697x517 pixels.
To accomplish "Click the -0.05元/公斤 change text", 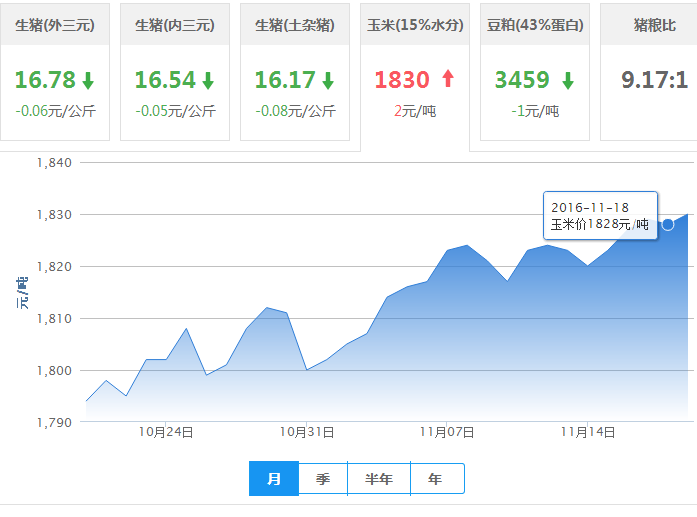I will pos(176,111).
